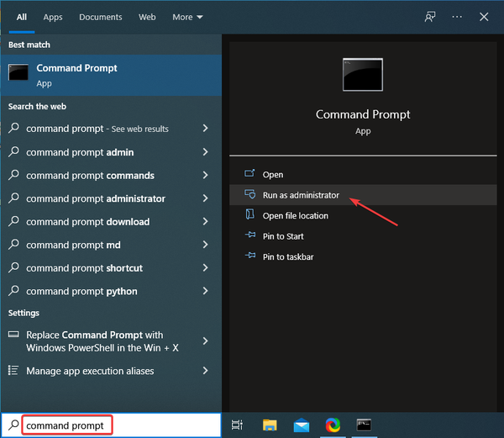Image resolution: width=504 pixels, height=438 pixels.
Task: Switch to the Documents tab
Action: (x=101, y=17)
